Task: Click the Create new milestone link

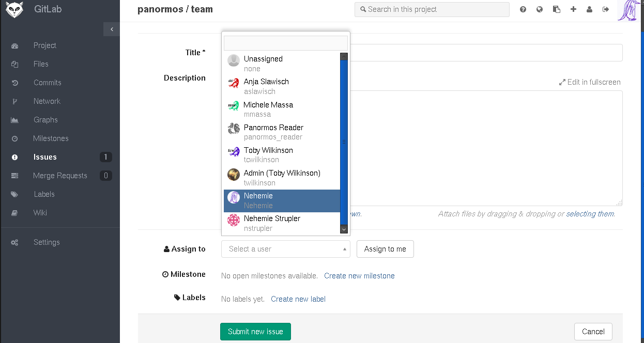Action: click(x=359, y=276)
